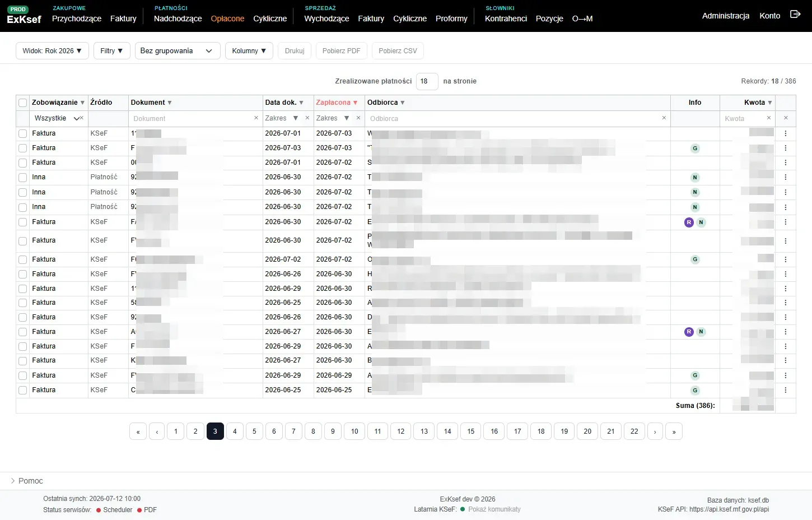Image resolution: width=812 pixels, height=520 pixels.
Task: Open the Nadchodzące payments tab
Action: [x=178, y=18]
